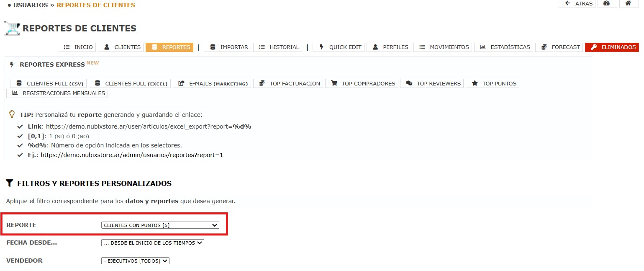Open the dashboard gauge icon button
Image resolution: width=644 pixels, height=271 pixels.
tap(606, 3)
